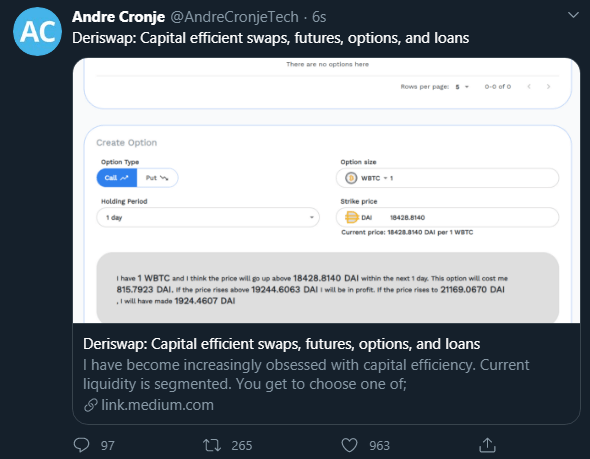Viewport: 590px width, 459px height.
Task: Expand the Holding Period 1 day dropdown
Action: coord(208,217)
